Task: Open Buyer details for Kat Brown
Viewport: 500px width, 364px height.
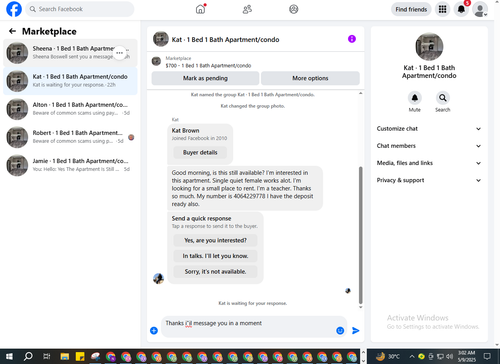Action: click(200, 153)
